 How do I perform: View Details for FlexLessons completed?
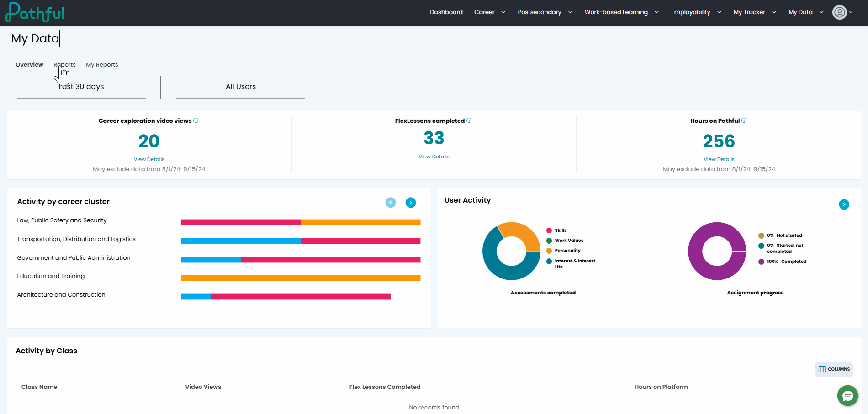coord(434,157)
